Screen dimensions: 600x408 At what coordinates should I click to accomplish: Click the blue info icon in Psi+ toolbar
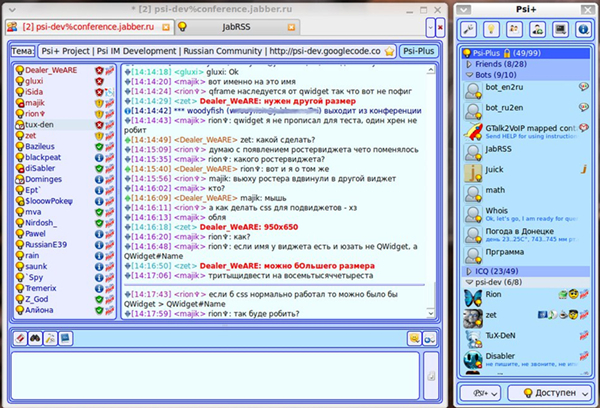pyautogui.click(x=583, y=29)
